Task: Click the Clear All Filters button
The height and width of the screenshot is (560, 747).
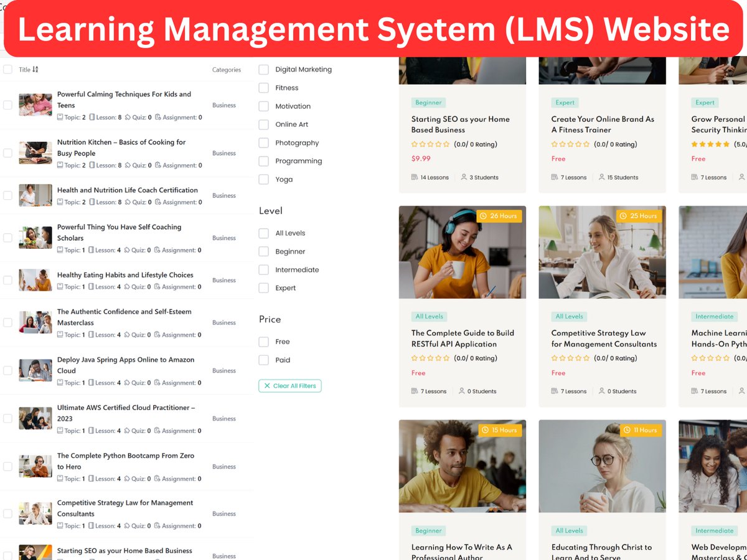Action: click(290, 386)
